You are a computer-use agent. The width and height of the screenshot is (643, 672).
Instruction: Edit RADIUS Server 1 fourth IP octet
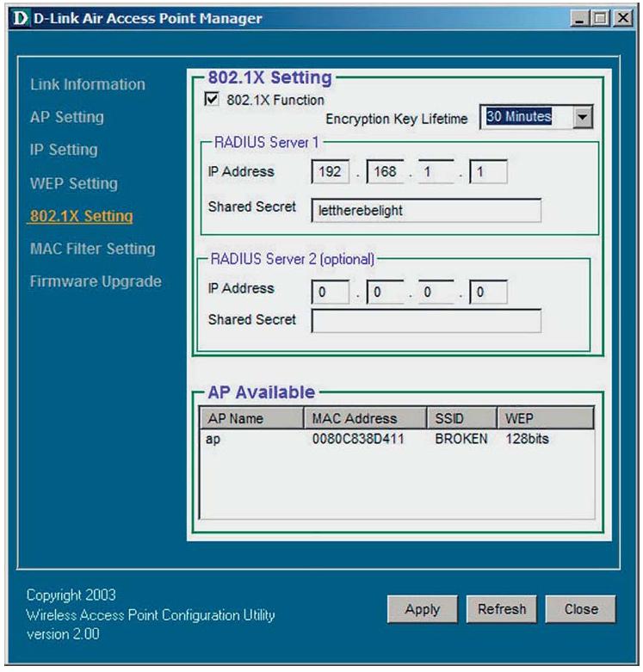(x=488, y=171)
